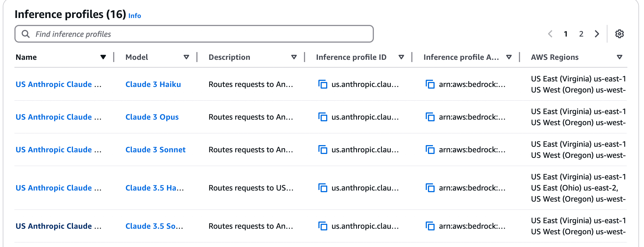Viewport: 644px width, 247px height.
Task: Open profile name link in Claude 3 Sonnet row
Action: 59,150
